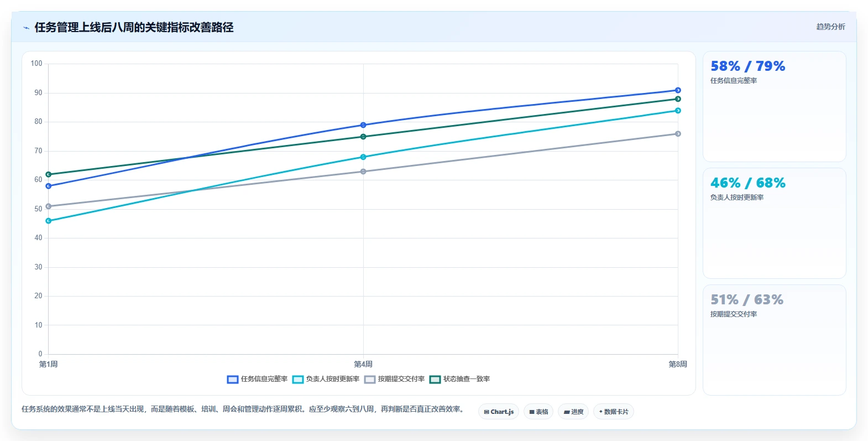This screenshot has width=868, height=441.
Task: Click the 数据卡片 tag chip
Action: (x=614, y=412)
